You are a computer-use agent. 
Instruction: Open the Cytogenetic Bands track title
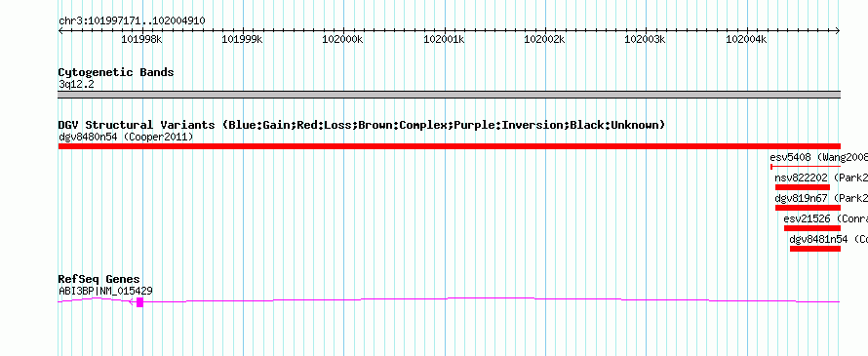pos(116,72)
